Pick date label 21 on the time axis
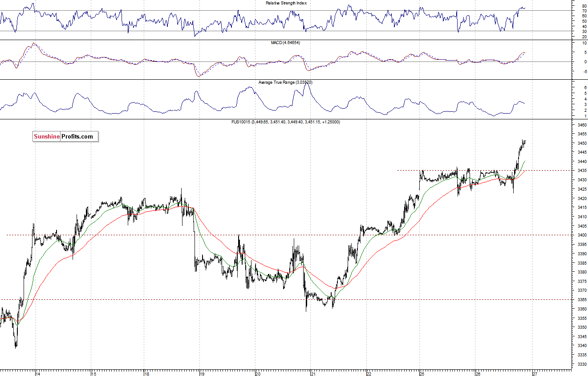The width and height of the screenshot is (588, 376). [313, 373]
